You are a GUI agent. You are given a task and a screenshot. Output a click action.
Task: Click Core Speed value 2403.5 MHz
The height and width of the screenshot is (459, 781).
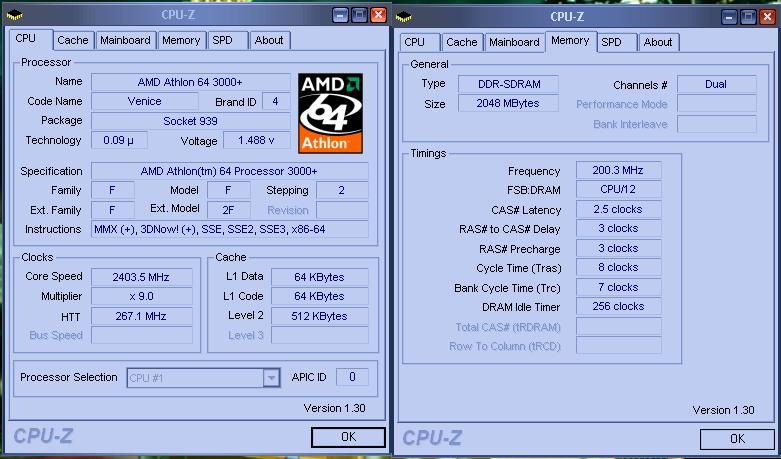(141, 277)
